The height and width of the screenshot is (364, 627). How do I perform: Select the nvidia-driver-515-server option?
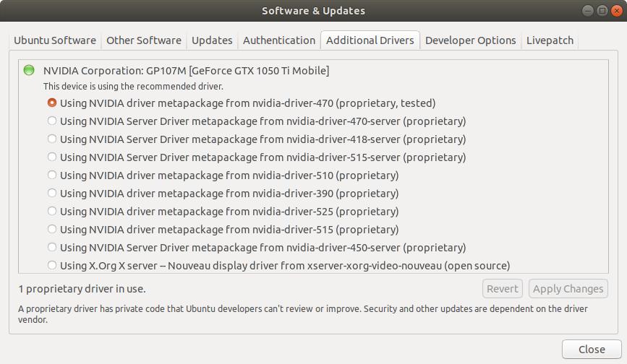(52, 157)
